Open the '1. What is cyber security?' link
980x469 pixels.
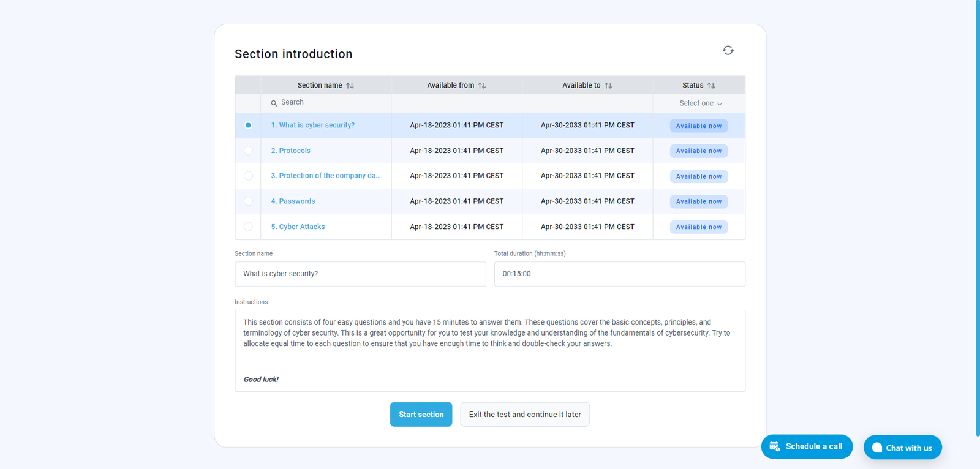(312, 125)
